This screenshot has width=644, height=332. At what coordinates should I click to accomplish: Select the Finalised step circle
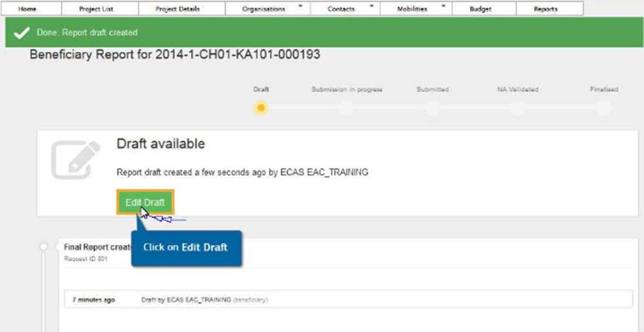click(603, 108)
